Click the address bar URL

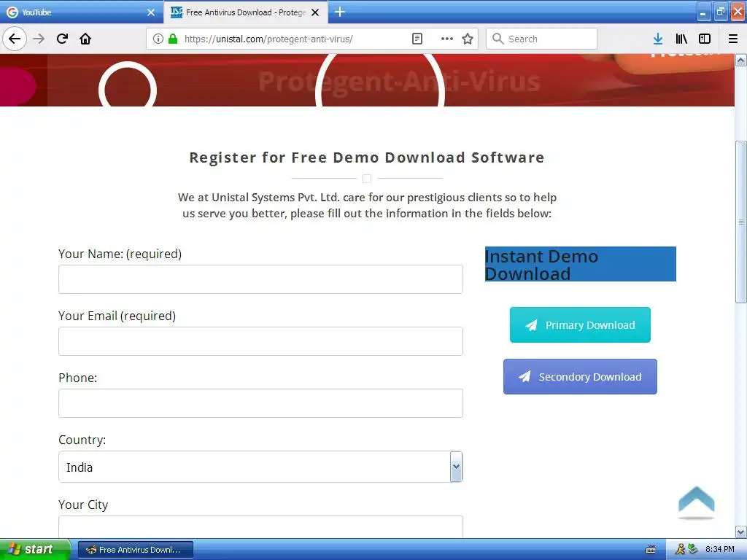click(x=268, y=39)
